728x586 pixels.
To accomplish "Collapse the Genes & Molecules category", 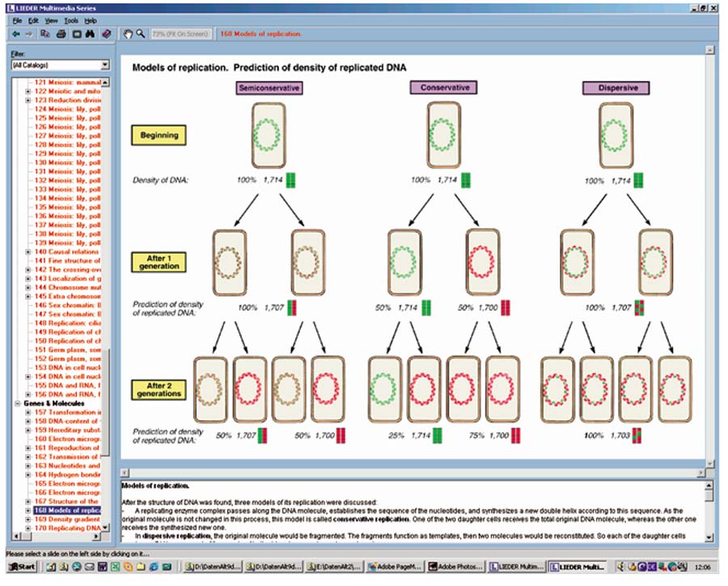I will 17,403.
